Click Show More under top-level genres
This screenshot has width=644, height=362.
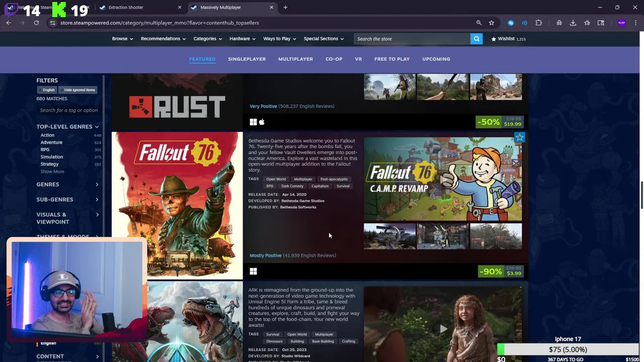52,171
